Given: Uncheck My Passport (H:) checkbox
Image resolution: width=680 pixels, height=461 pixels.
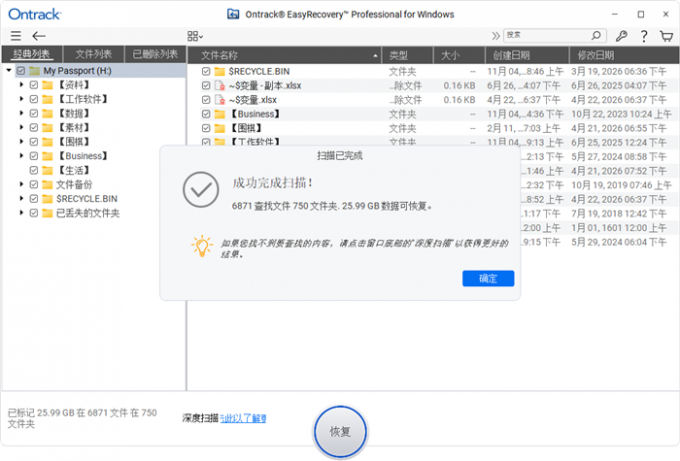Looking at the screenshot, I should 21,70.
